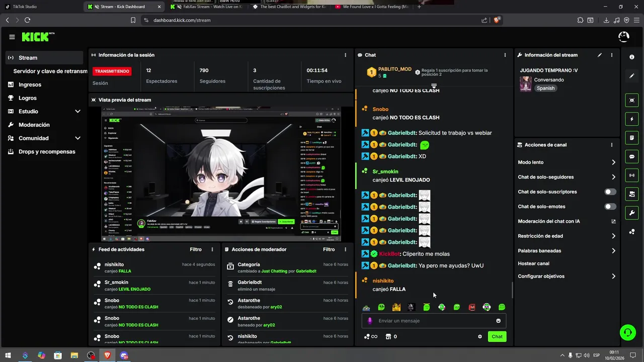This screenshot has height=362, width=644.
Task: Click the channel points infinity icon
Action: click(371, 337)
